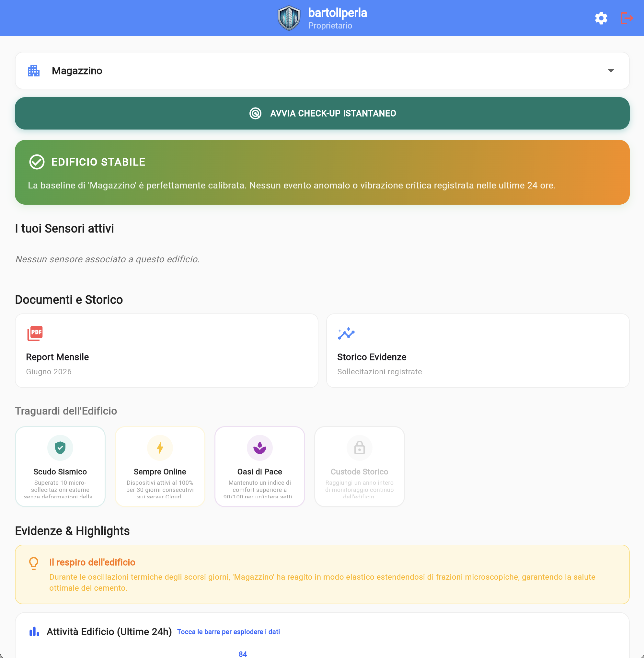644x658 pixels.
Task: Click the red logout icon
Action: click(x=627, y=18)
